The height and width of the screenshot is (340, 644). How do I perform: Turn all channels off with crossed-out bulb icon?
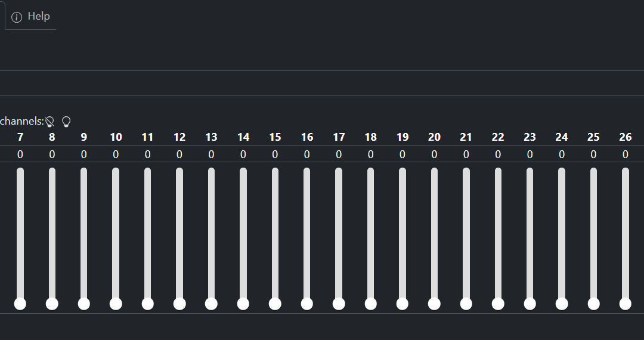click(50, 122)
